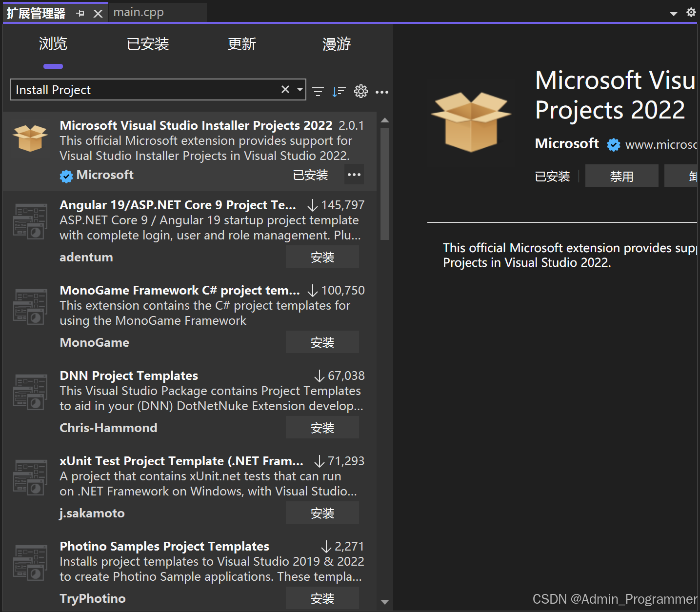700x612 pixels.
Task: Click Chris-Hammond publisher name
Action: 108,428
